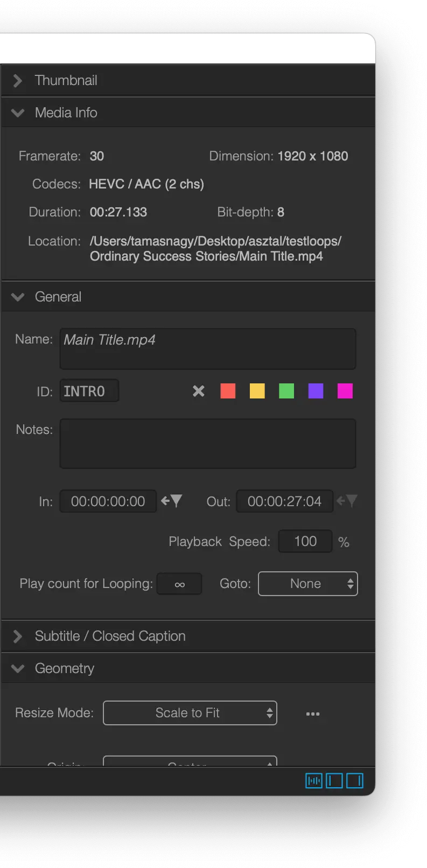The image size is (427, 868).
Task: Toggle the left sidebar layout icon
Action: 334,780
